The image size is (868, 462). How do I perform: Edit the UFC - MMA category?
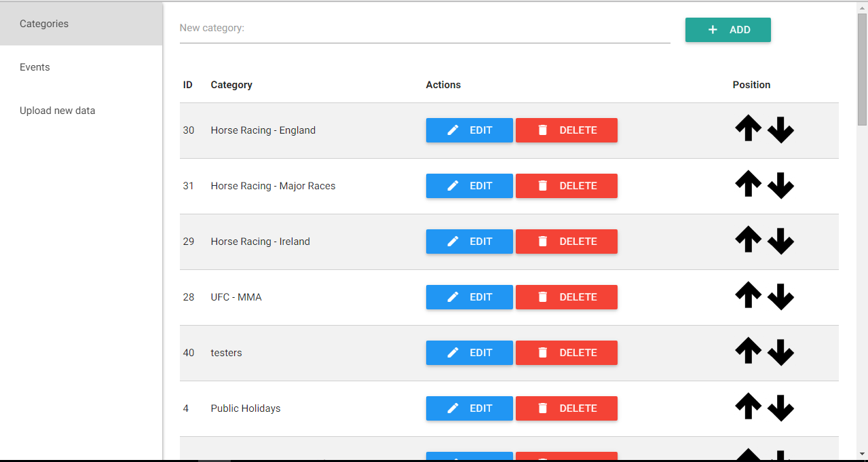tap(469, 297)
